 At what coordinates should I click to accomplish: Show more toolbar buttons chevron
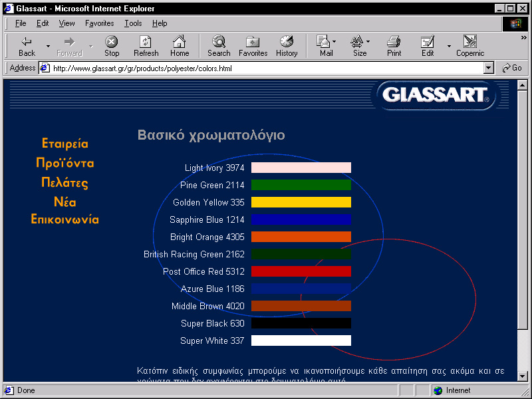pos(524,38)
